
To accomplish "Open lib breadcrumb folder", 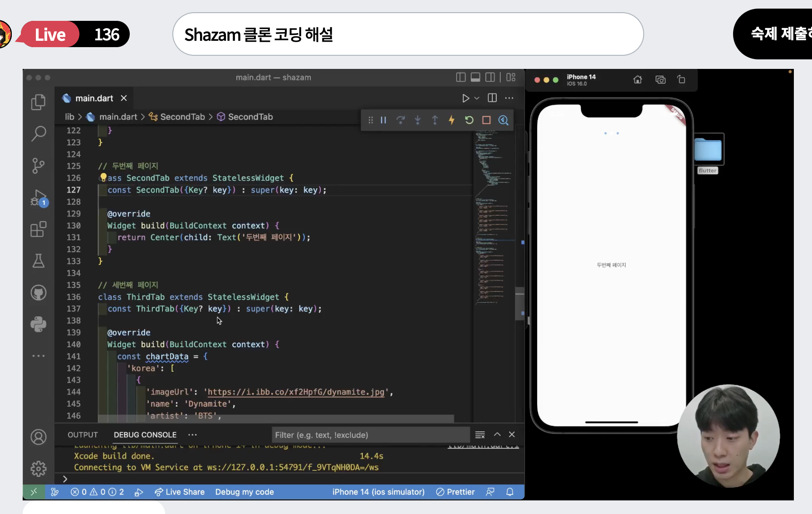I will coord(69,117).
